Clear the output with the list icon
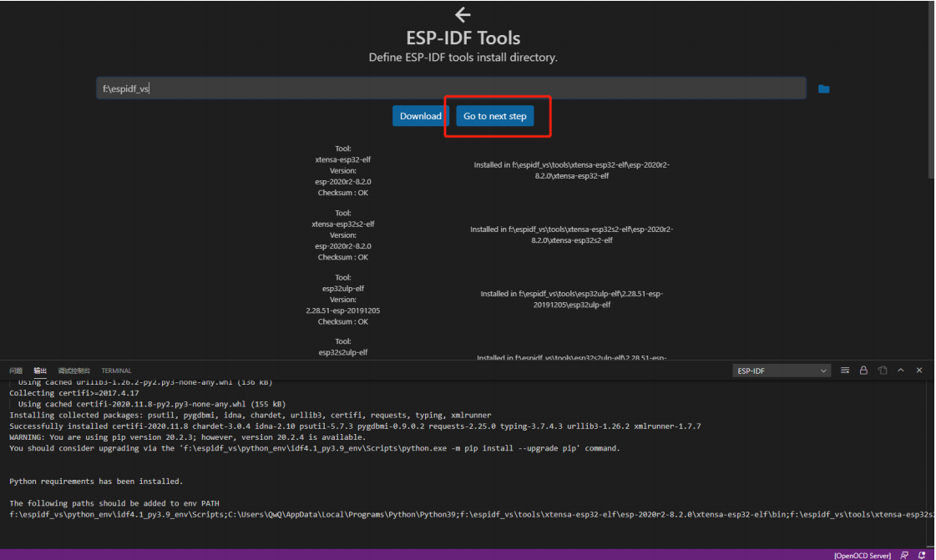This screenshot has width=936, height=560. pyautogui.click(x=845, y=371)
